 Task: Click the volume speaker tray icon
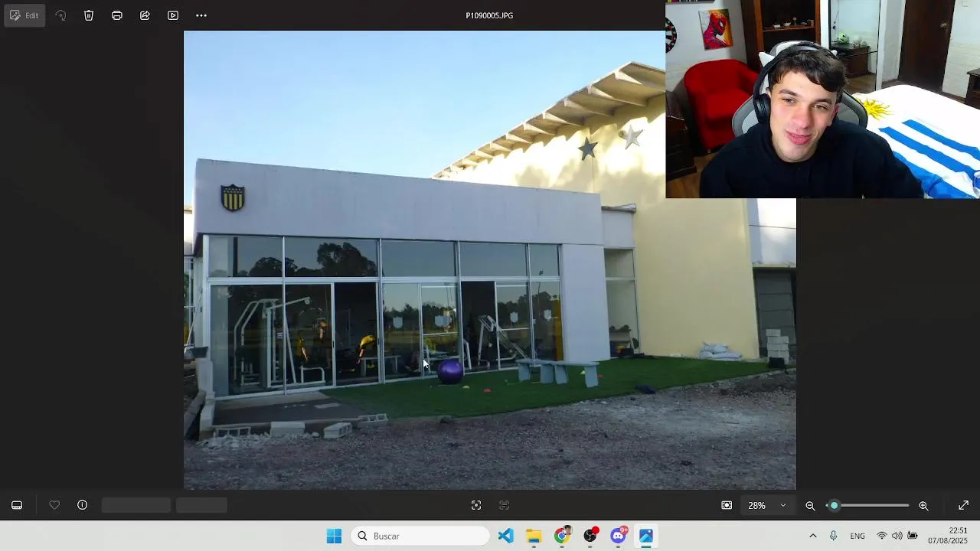pyautogui.click(x=897, y=536)
